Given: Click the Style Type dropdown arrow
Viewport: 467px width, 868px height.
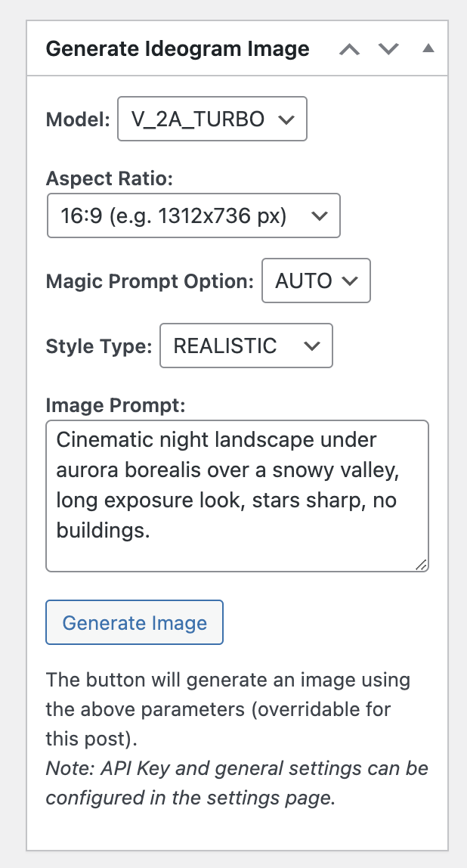Looking at the screenshot, I should click(x=311, y=346).
